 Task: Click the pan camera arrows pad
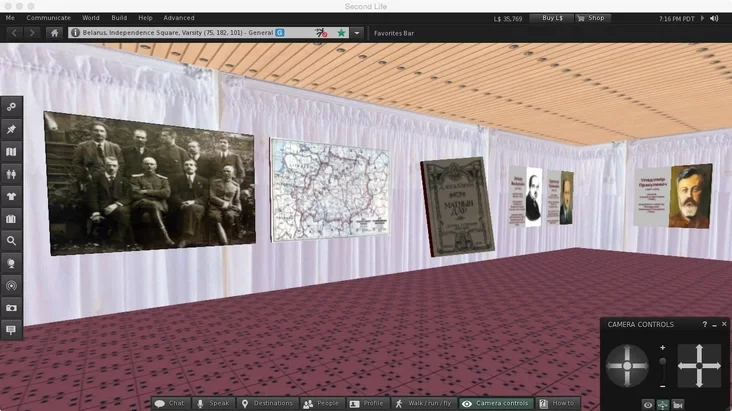coord(699,366)
